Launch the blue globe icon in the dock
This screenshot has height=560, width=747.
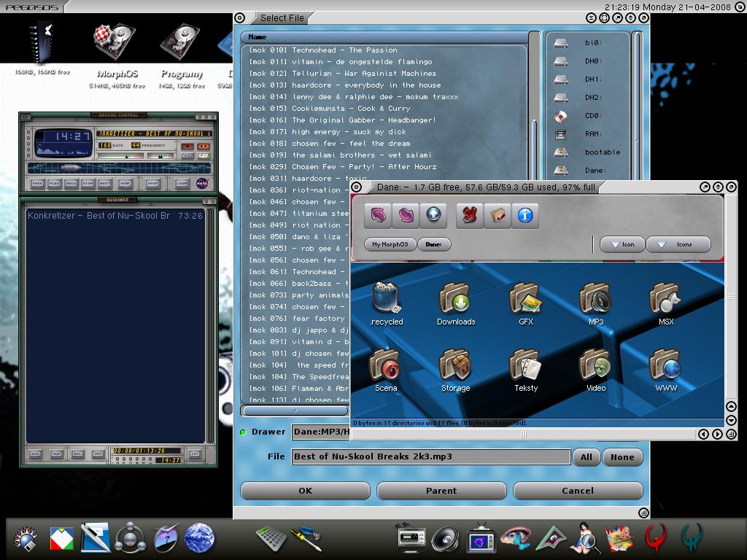coord(200,538)
